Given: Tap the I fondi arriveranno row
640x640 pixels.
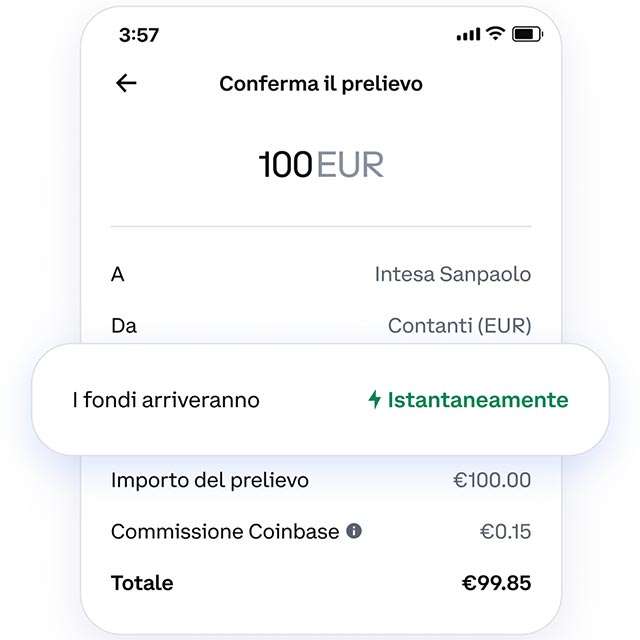Looking at the screenshot, I should click(166, 400).
